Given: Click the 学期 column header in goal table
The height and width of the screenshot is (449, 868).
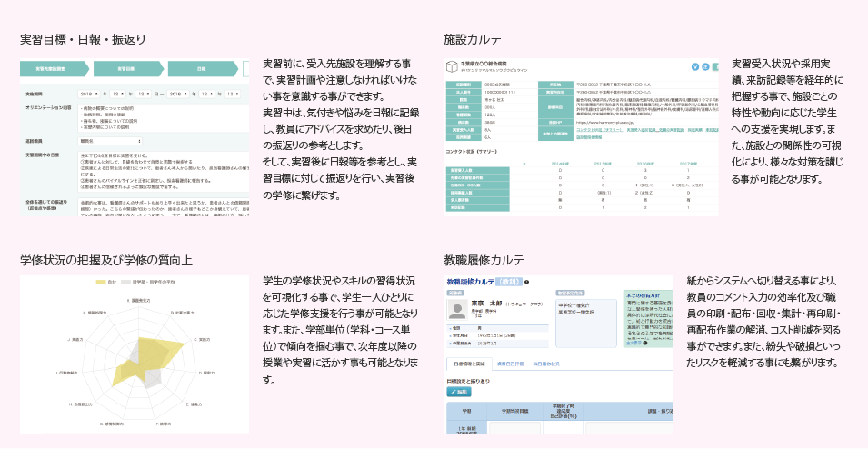Looking at the screenshot, I should point(466,412).
